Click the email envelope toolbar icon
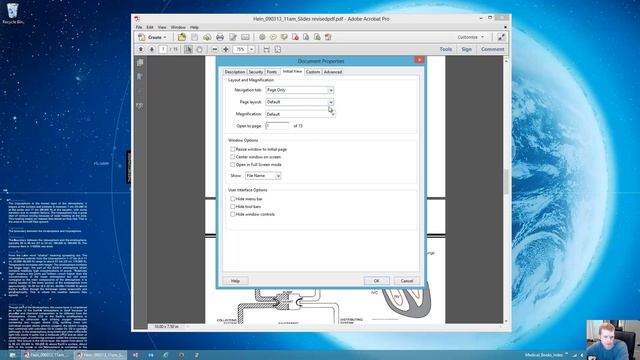The width and height of the screenshot is (640, 360). tap(245, 37)
